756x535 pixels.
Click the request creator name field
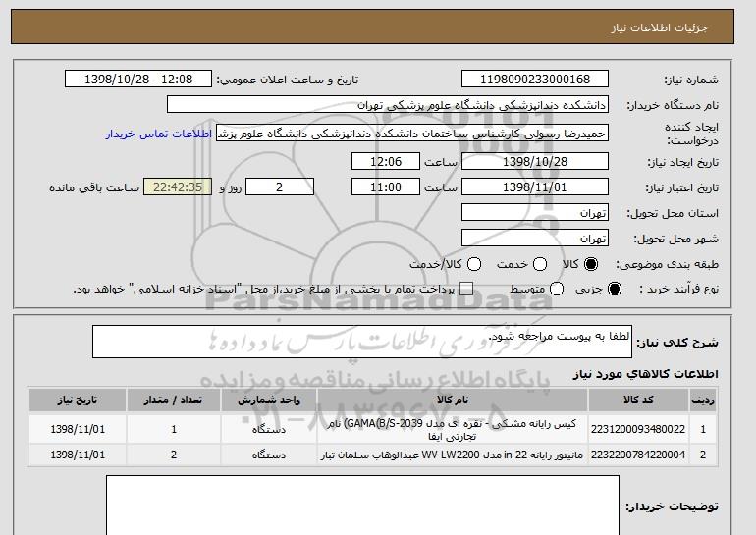pos(412,134)
